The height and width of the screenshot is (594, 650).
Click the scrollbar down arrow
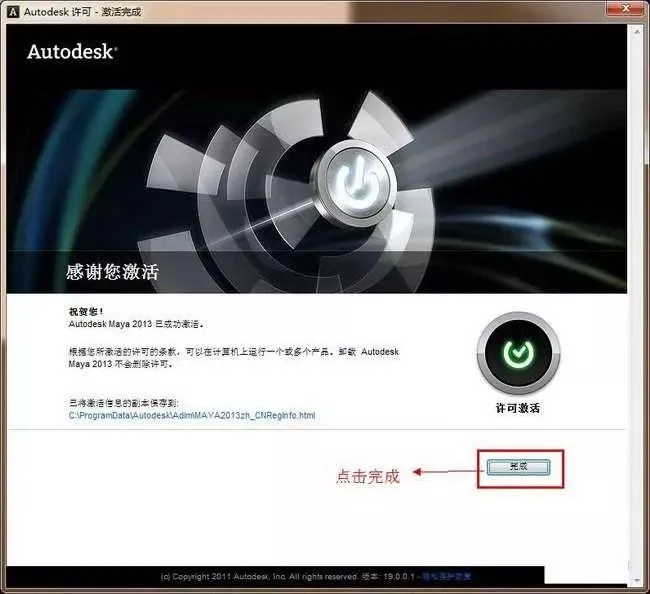[x=637, y=579]
